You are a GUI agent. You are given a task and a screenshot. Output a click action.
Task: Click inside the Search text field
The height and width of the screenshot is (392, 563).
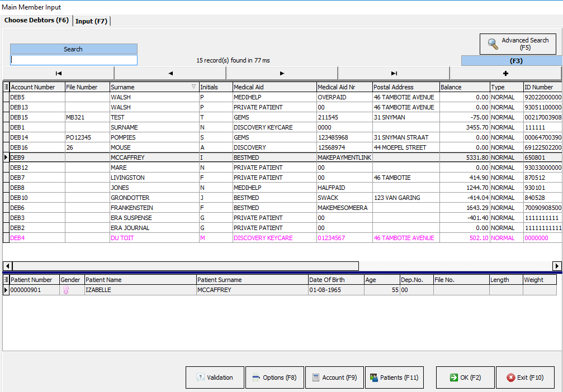tap(73, 60)
